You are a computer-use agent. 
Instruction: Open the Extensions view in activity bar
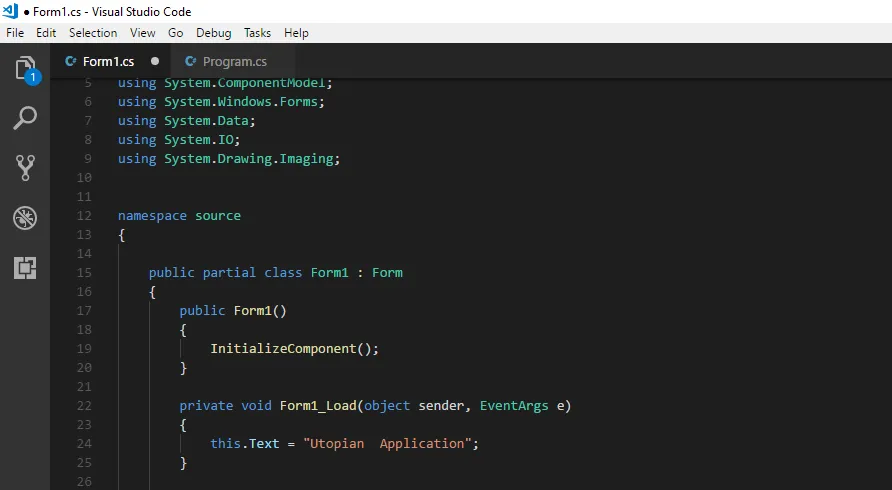point(25,267)
